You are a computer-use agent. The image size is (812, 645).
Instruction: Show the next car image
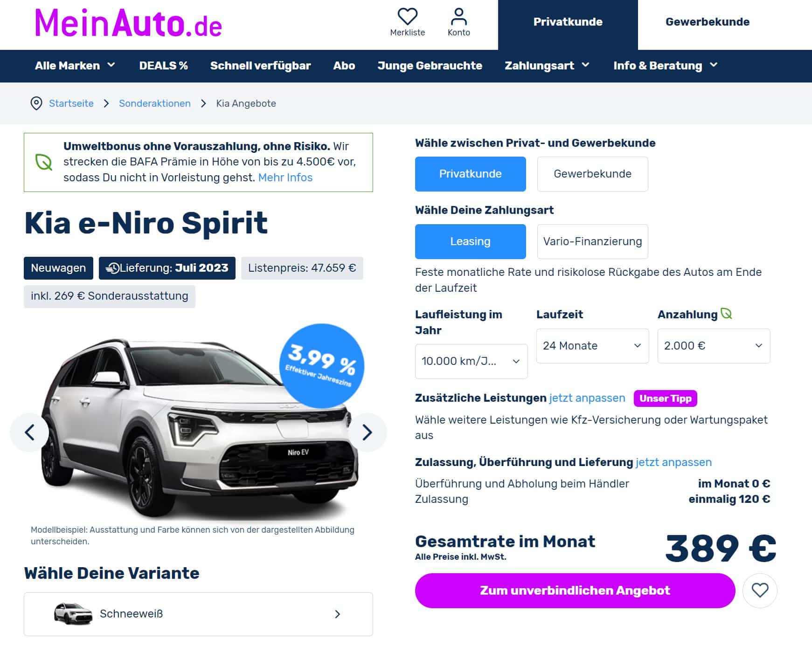pos(367,432)
